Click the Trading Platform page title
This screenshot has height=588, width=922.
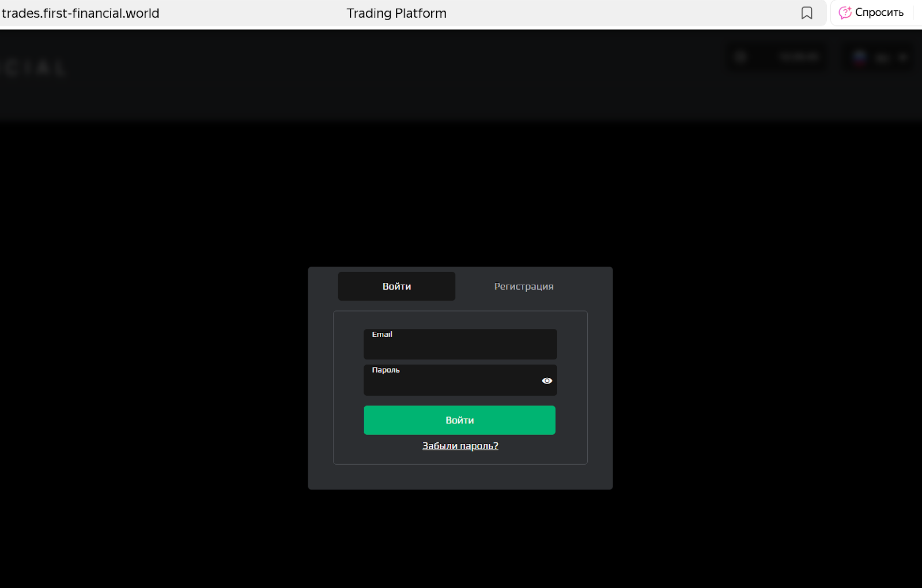[x=396, y=13]
